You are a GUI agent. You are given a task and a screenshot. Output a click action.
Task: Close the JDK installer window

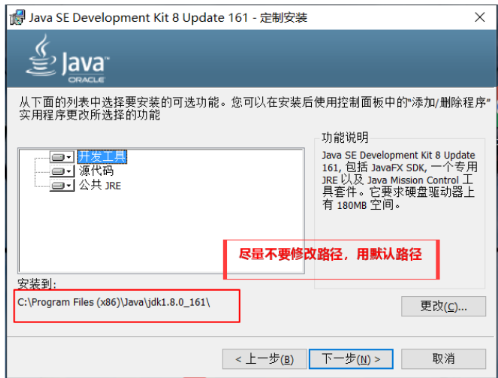click(480, 17)
